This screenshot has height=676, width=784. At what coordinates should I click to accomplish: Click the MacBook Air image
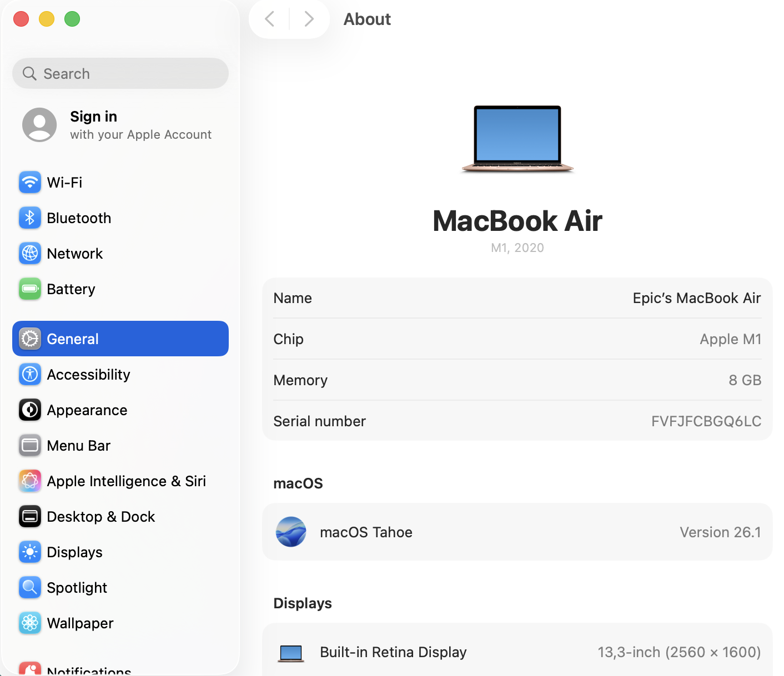click(517, 139)
